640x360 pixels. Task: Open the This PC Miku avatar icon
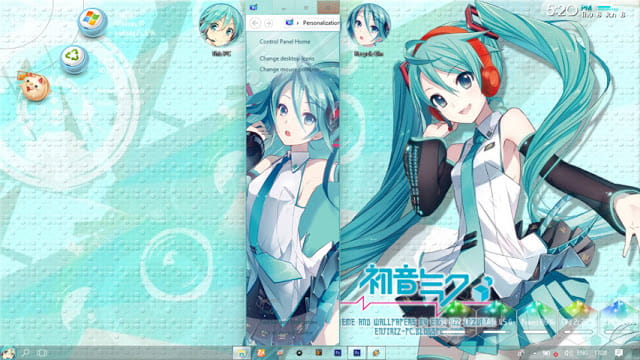coord(221,25)
